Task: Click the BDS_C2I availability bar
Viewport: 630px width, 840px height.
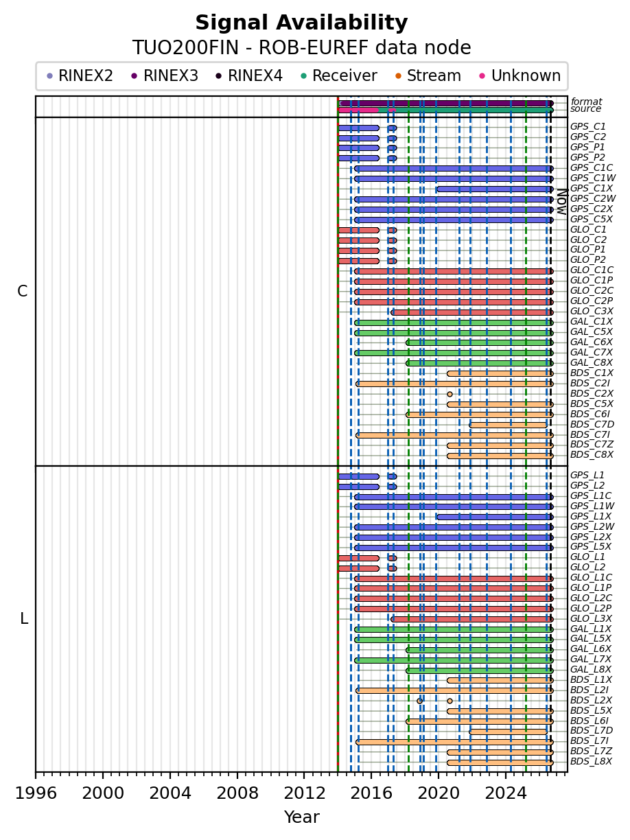Action: coord(454,384)
